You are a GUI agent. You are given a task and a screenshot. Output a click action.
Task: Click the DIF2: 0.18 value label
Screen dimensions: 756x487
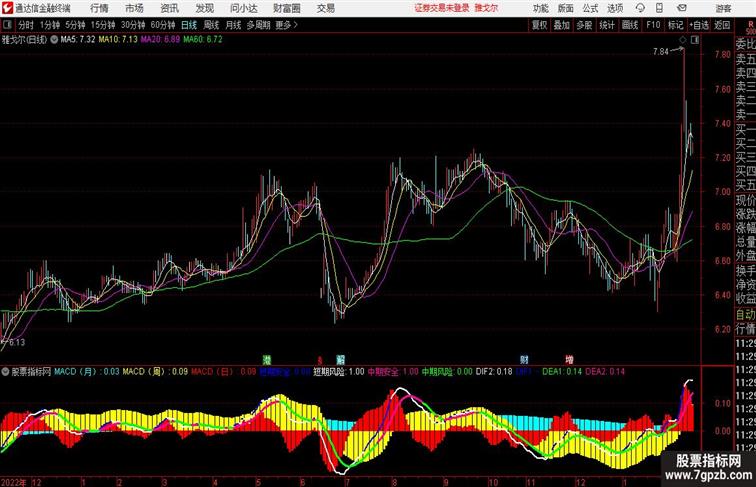(x=494, y=372)
